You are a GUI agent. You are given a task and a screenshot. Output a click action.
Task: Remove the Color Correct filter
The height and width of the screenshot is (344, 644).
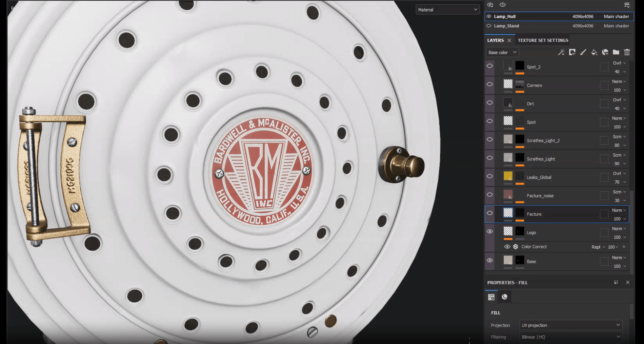coord(624,247)
